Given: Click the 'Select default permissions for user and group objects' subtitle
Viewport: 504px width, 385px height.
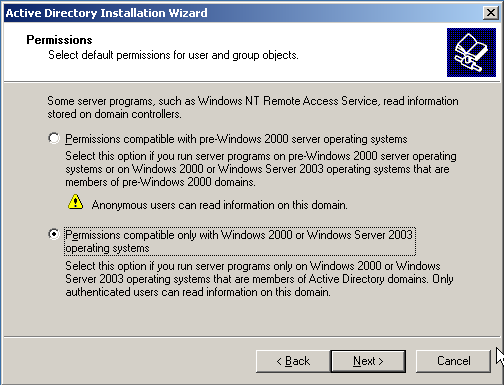Looking at the screenshot, I should click(173, 55).
